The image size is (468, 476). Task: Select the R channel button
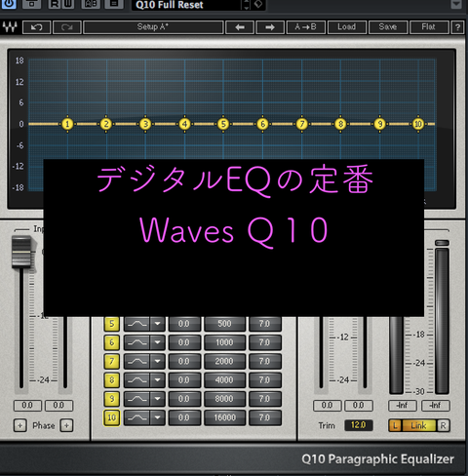[x=444, y=425]
